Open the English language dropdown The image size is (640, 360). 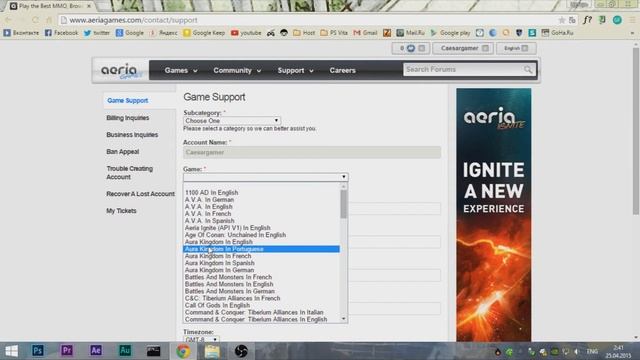tap(516, 48)
